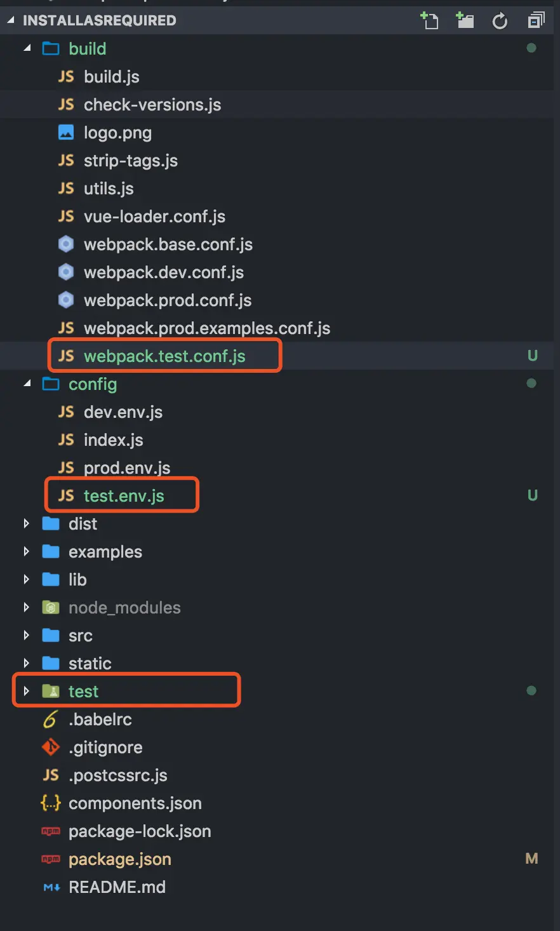Collapse the build folder
This screenshot has height=931, width=560.
click(x=27, y=49)
